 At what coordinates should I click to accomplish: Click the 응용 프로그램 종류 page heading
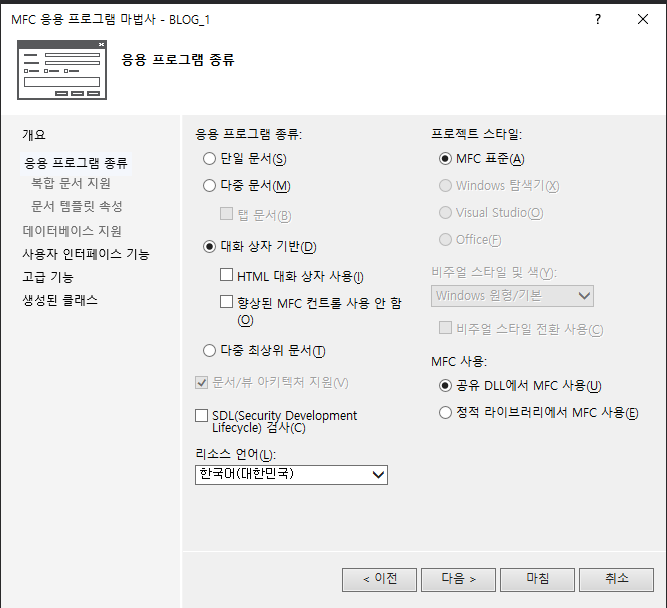(178, 60)
